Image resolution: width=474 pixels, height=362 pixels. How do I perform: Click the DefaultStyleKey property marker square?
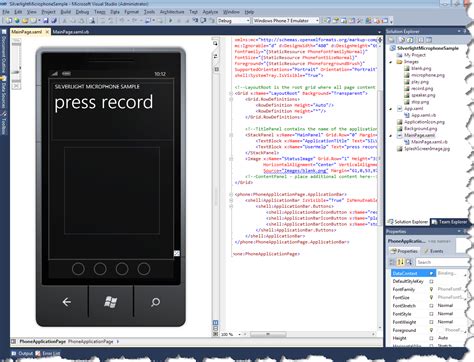click(431, 281)
